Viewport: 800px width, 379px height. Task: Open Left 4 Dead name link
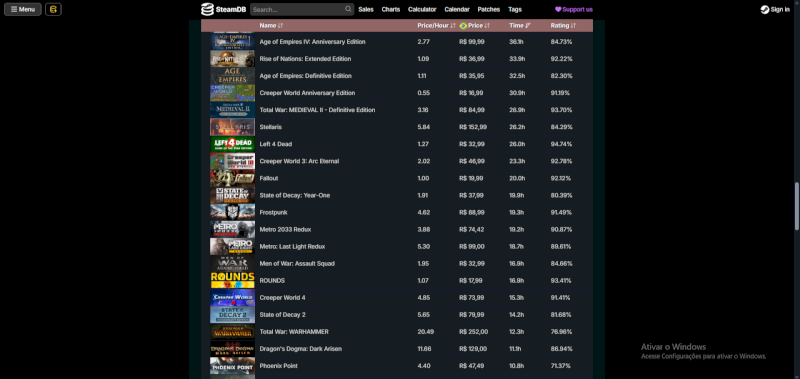(276, 144)
